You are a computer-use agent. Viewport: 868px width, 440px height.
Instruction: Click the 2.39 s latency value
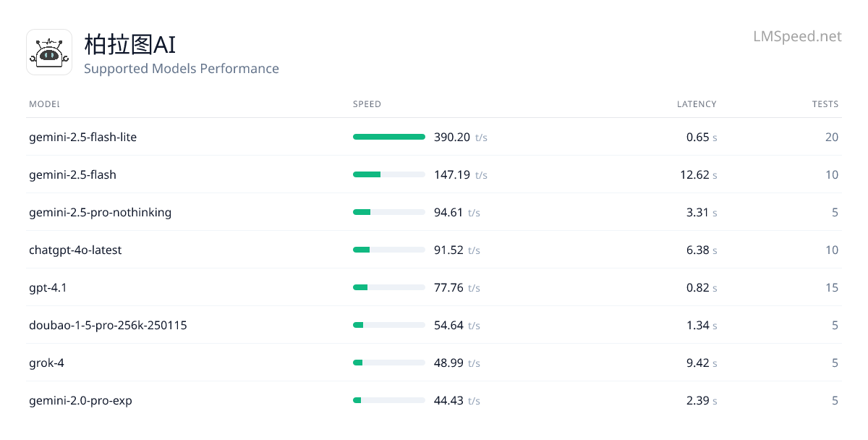pyautogui.click(x=702, y=400)
